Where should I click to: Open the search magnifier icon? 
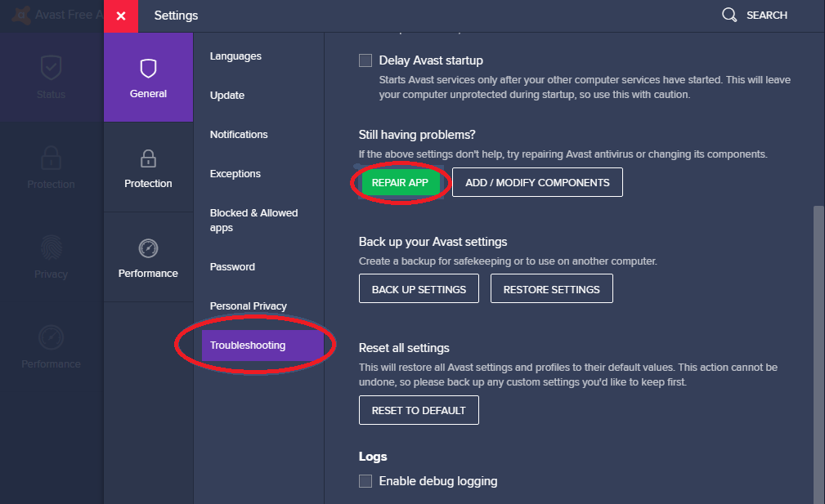pos(729,15)
